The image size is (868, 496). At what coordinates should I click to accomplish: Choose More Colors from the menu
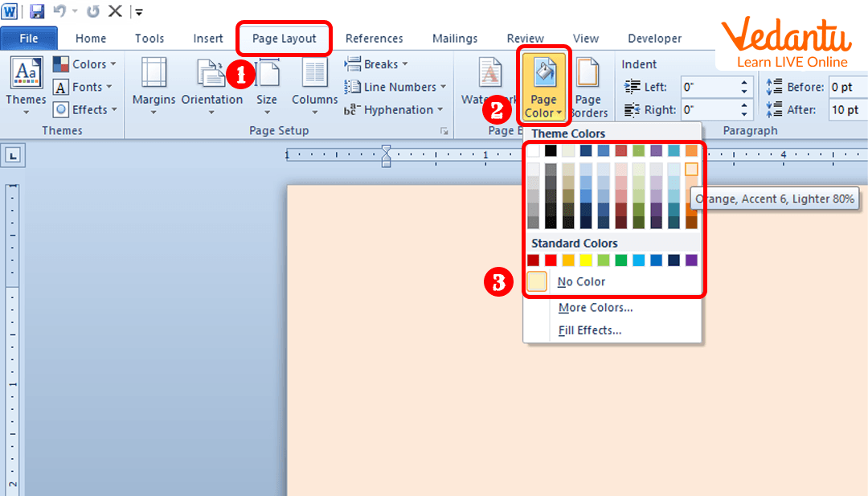coord(595,307)
